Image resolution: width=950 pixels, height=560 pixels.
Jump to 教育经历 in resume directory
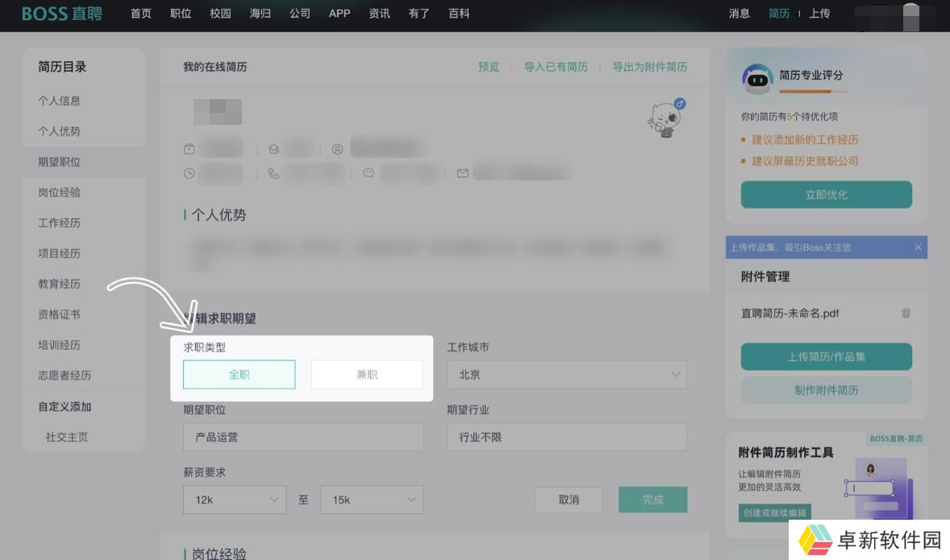[x=60, y=284]
